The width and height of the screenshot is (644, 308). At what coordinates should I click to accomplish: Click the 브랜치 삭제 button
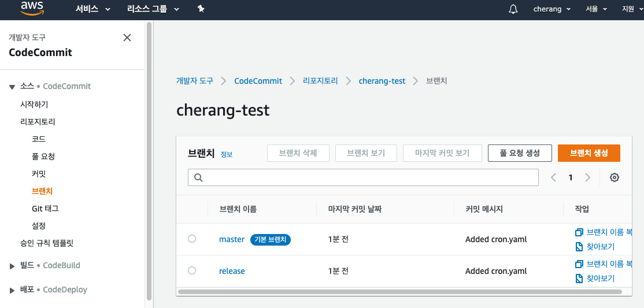pos(298,153)
